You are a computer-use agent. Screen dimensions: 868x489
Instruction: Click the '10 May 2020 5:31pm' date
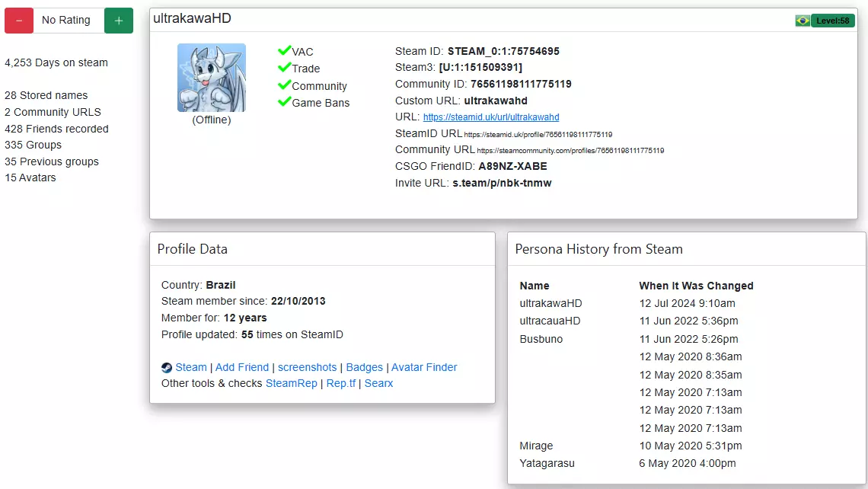[691, 446]
